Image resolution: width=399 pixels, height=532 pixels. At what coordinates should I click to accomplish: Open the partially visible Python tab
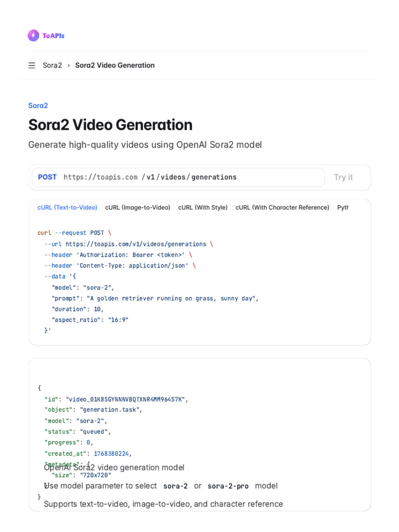point(343,207)
